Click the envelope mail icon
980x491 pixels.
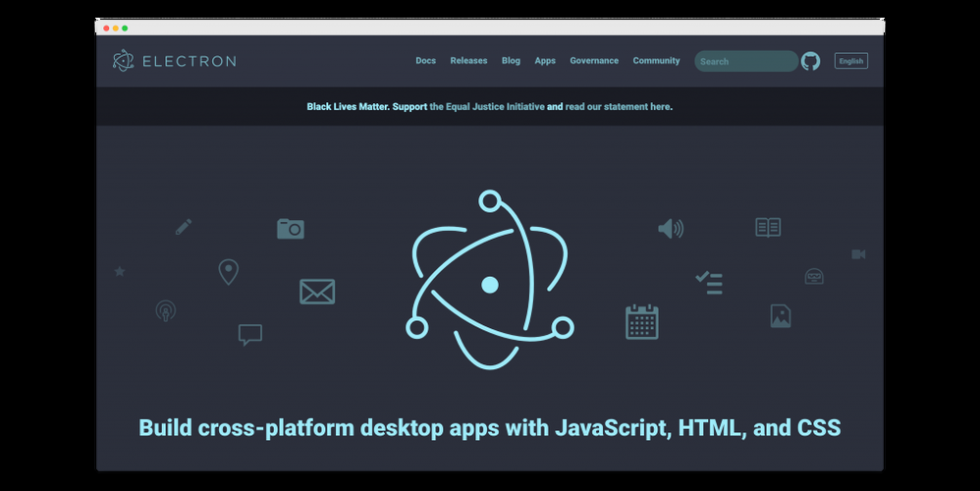[x=317, y=292]
